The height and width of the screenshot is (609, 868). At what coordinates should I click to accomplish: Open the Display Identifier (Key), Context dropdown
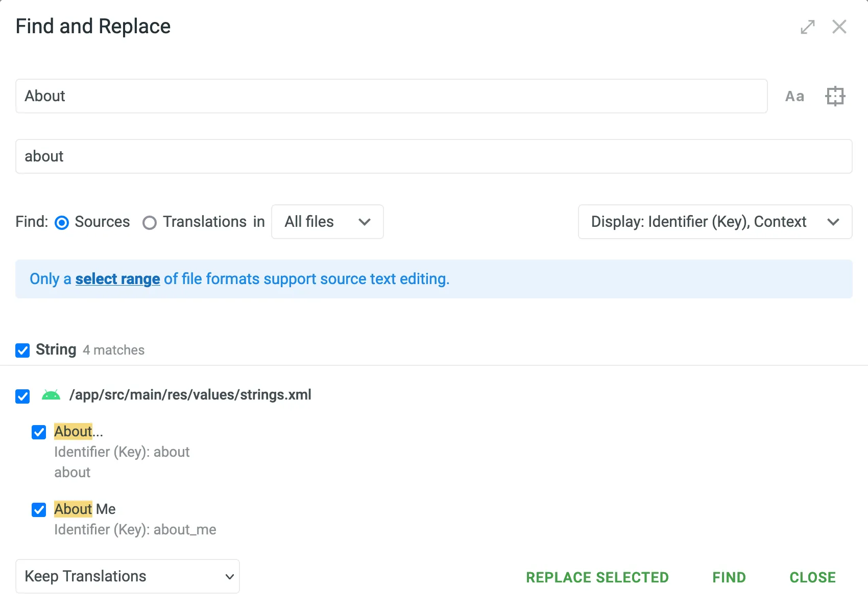715,222
